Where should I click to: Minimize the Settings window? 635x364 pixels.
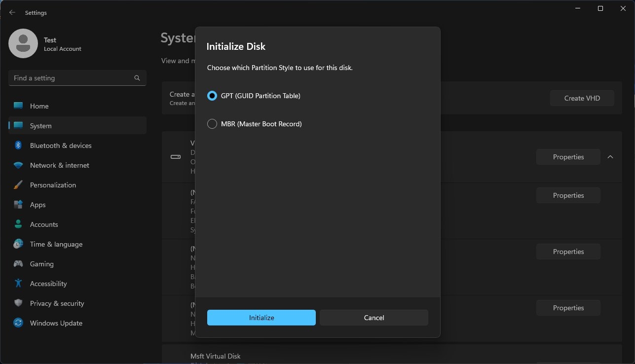click(x=577, y=8)
